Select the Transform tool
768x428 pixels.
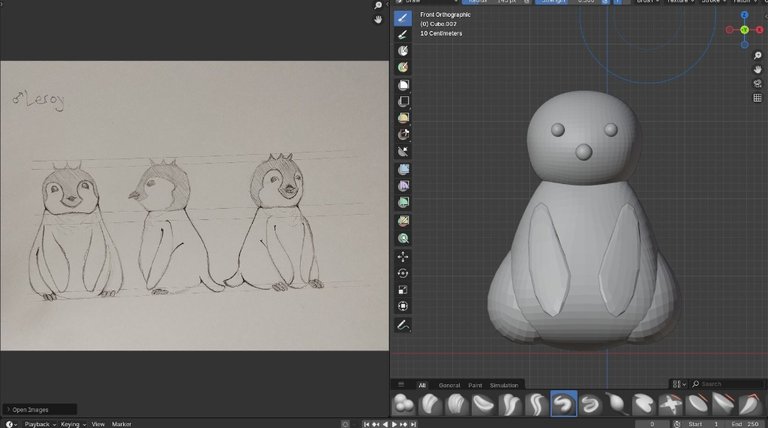pyautogui.click(x=403, y=306)
